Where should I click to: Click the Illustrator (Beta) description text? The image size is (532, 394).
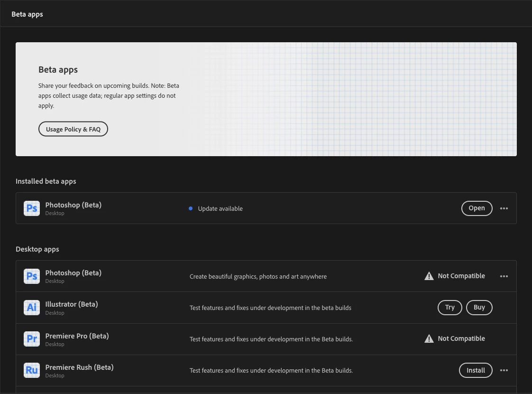[x=270, y=308]
